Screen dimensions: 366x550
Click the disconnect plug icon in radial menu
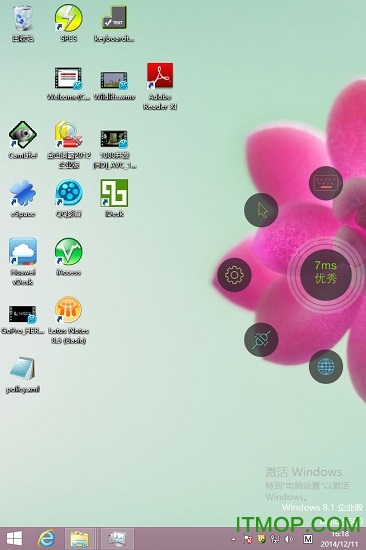261,340
